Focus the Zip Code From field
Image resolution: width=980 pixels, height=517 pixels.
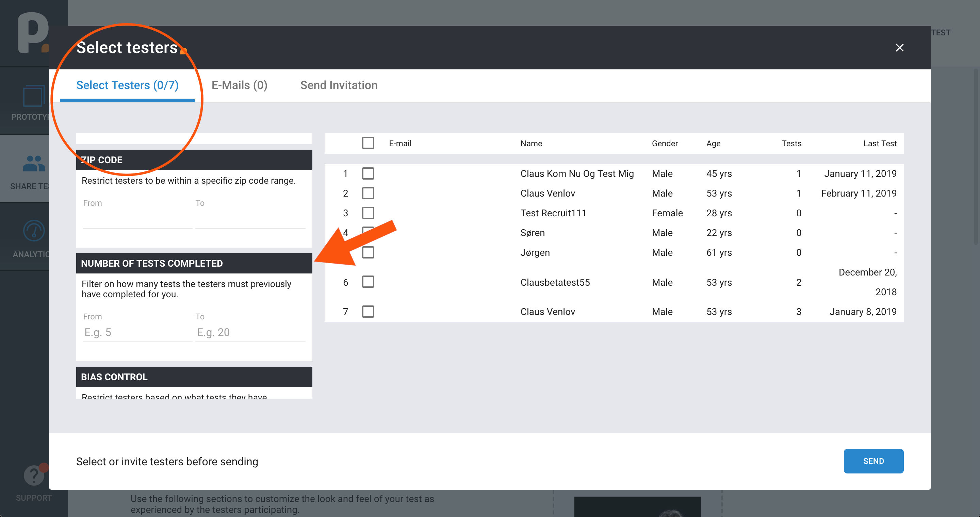(138, 219)
